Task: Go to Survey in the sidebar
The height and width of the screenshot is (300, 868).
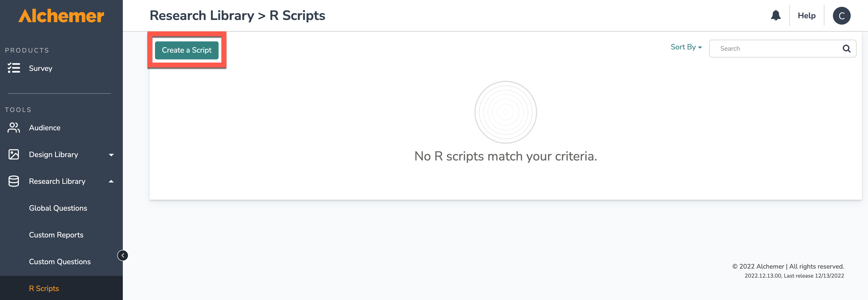Action: click(40, 68)
